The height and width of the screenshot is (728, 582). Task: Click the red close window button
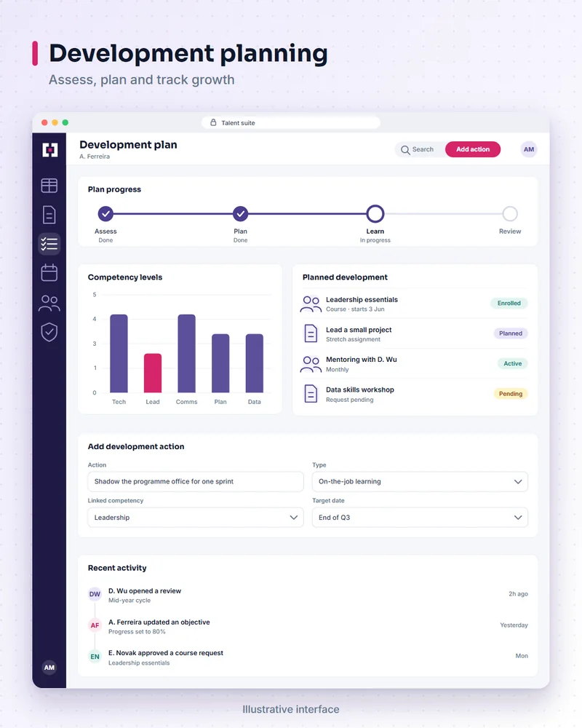(44, 122)
